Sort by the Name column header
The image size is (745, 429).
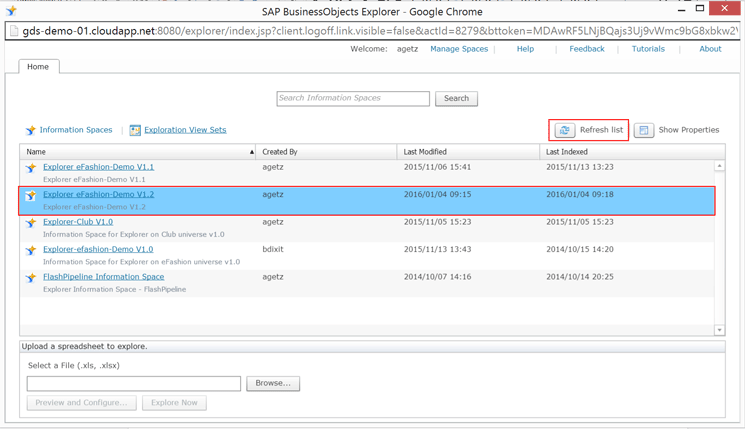pos(138,152)
